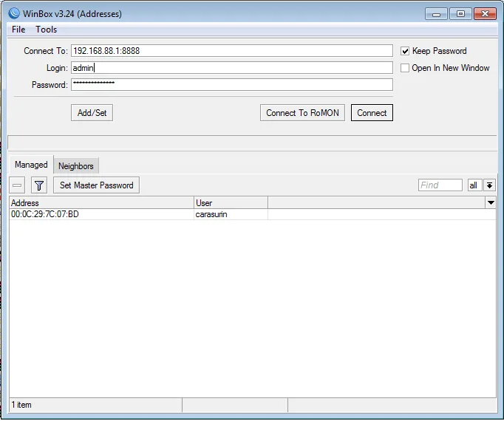Uncheck the Keep Password checkbox
Image resolution: width=504 pixels, height=421 pixels.
[405, 51]
